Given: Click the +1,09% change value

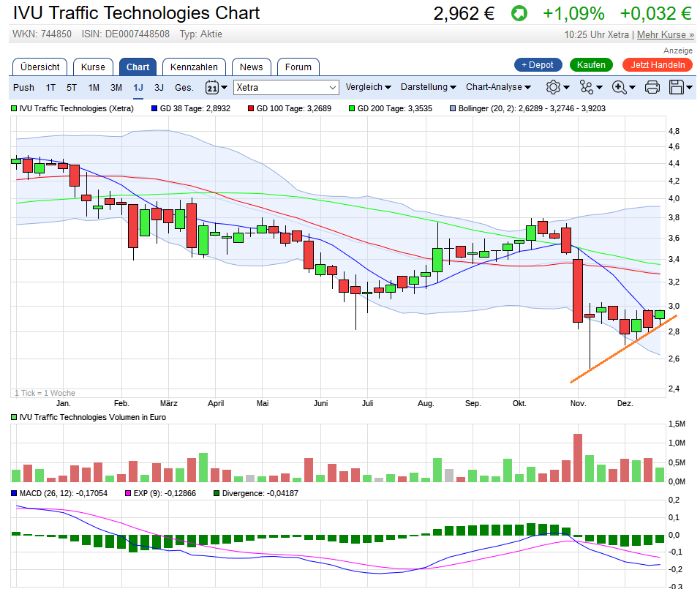Looking at the screenshot, I should coord(573,13).
